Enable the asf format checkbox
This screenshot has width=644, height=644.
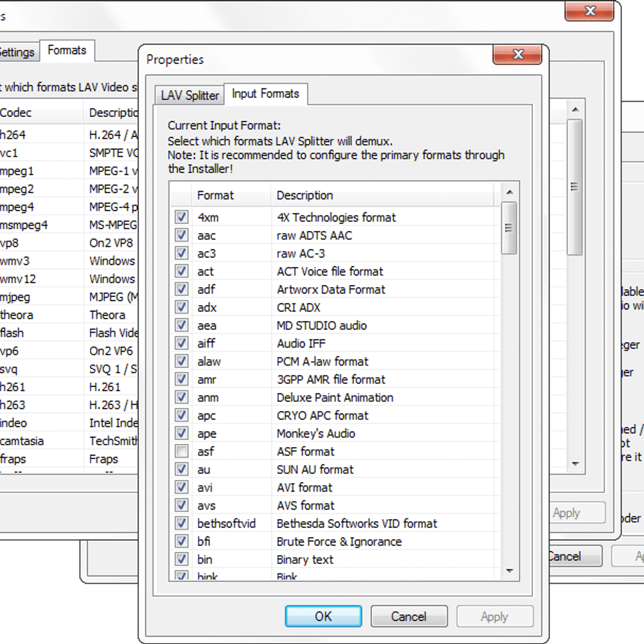tap(181, 451)
